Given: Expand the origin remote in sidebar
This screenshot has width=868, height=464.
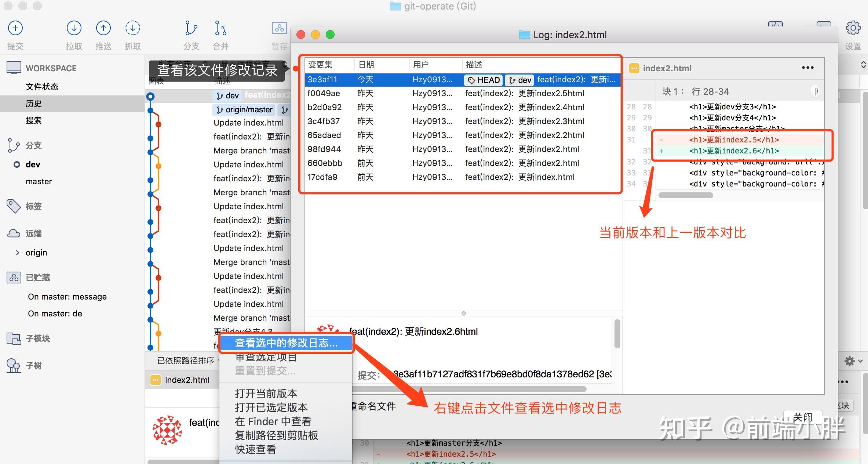Looking at the screenshot, I should coord(17,253).
